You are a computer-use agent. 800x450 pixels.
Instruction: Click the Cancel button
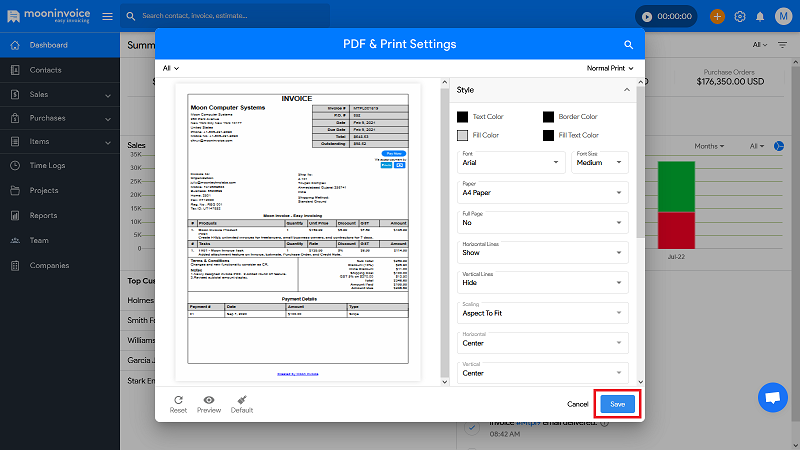(x=578, y=404)
